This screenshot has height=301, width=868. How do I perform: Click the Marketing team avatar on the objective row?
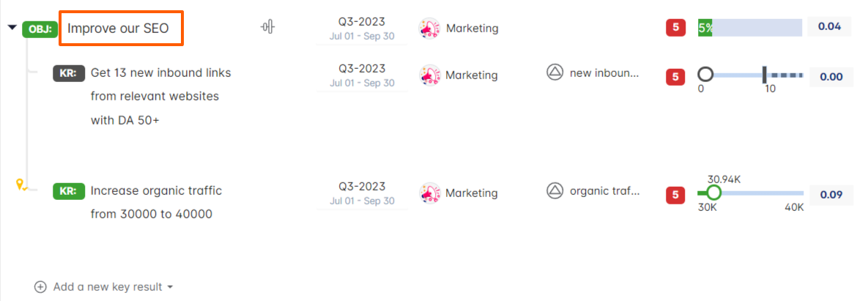coord(429,29)
